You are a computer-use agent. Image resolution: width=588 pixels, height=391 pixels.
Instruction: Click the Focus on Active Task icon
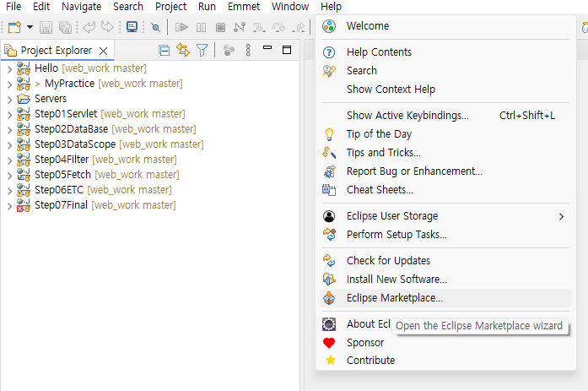(229, 50)
